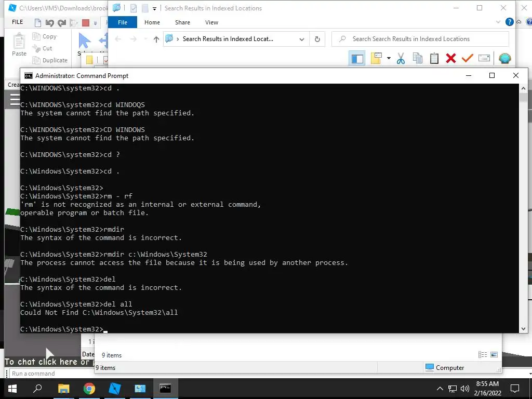Open Google Chrome from the taskbar
The height and width of the screenshot is (399, 532).
(89, 389)
